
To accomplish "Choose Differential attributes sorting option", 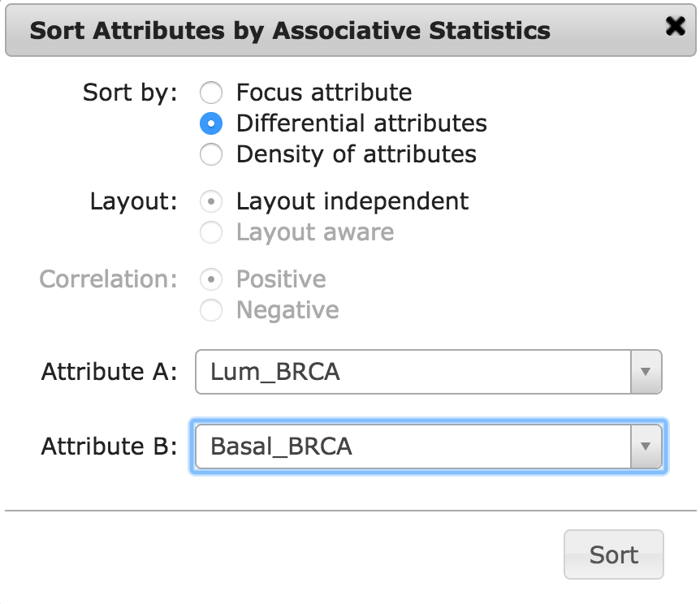I will [211, 123].
